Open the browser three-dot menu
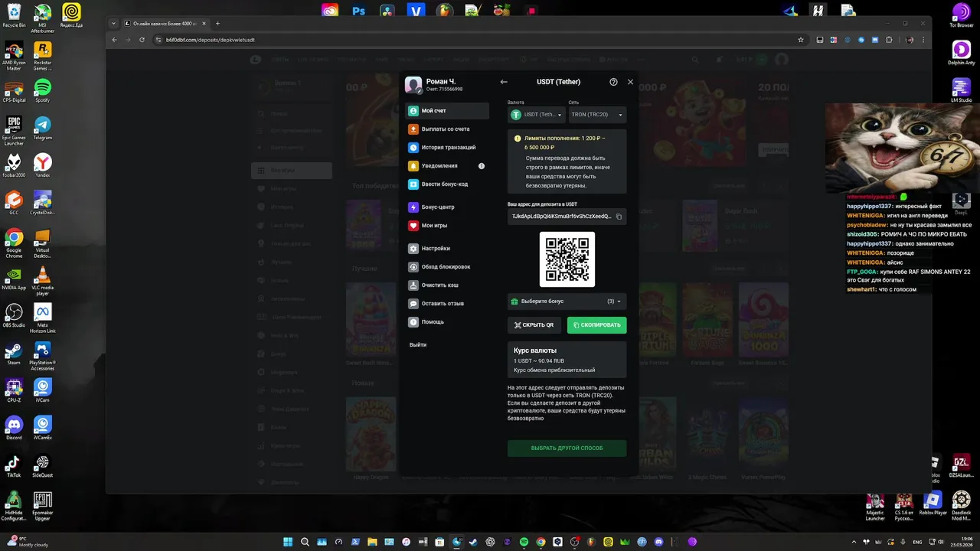Viewport: 980px width, 551px height. (x=923, y=40)
